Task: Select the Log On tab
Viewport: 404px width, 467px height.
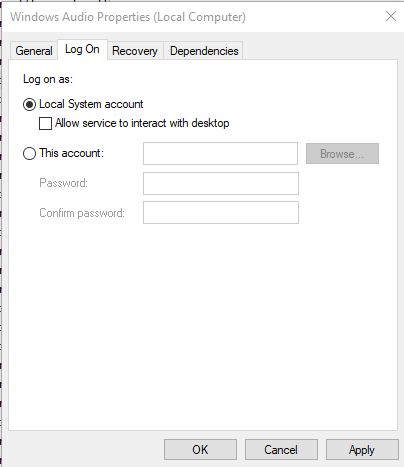Action: click(82, 49)
